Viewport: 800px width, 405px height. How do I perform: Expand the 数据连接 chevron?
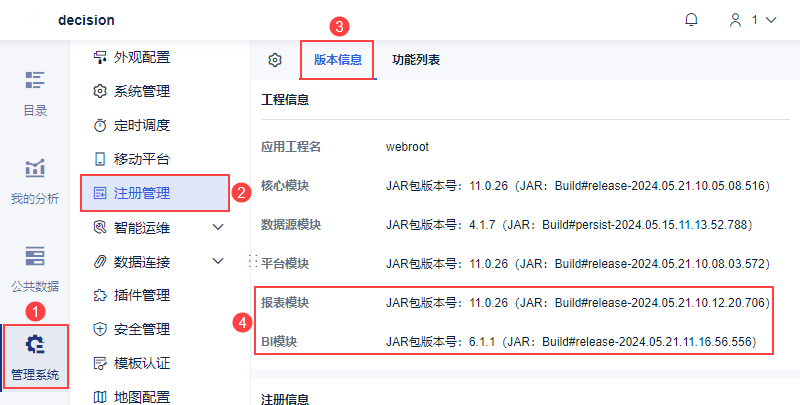click(219, 262)
